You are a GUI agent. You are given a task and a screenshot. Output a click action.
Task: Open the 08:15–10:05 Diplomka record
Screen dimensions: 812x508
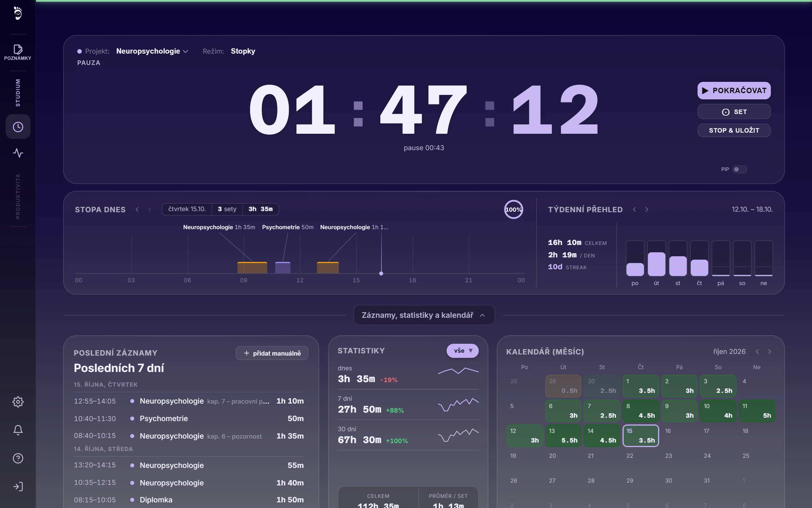[x=189, y=500]
